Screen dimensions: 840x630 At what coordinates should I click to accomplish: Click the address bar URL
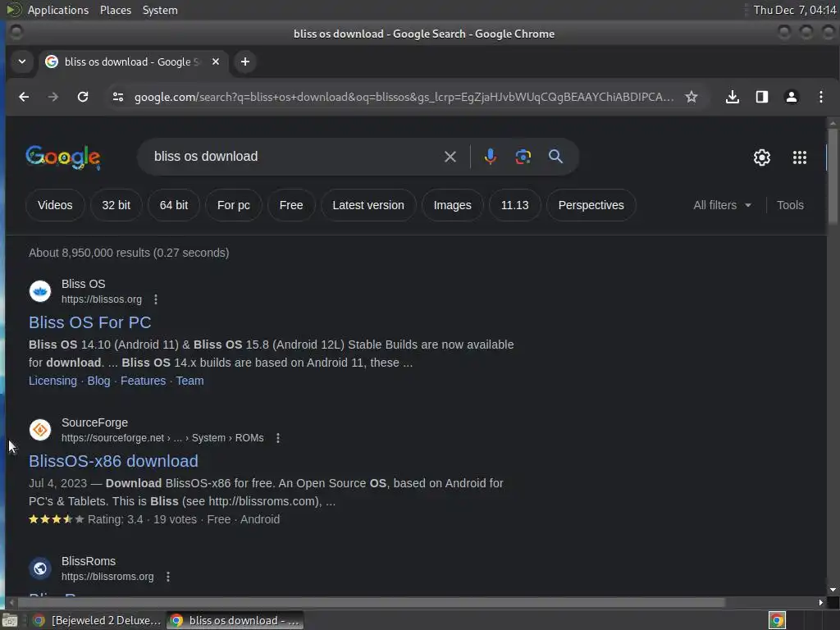pos(404,97)
